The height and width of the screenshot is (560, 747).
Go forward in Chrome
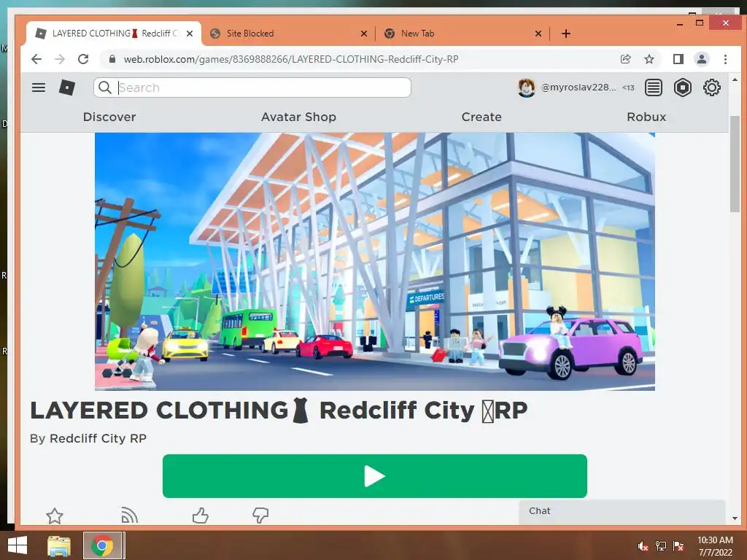(x=60, y=59)
